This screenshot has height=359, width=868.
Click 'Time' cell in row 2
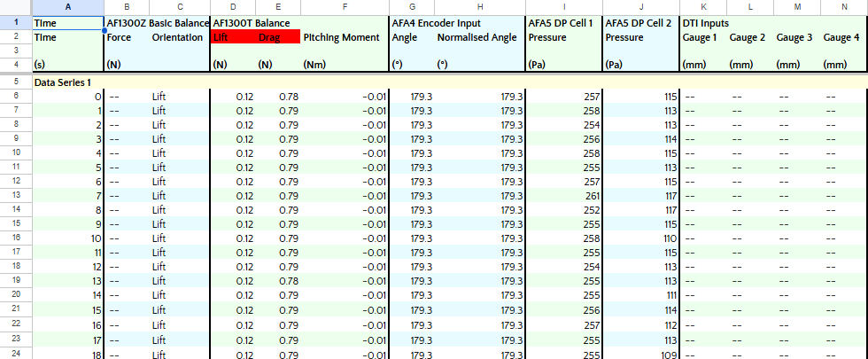click(68, 37)
